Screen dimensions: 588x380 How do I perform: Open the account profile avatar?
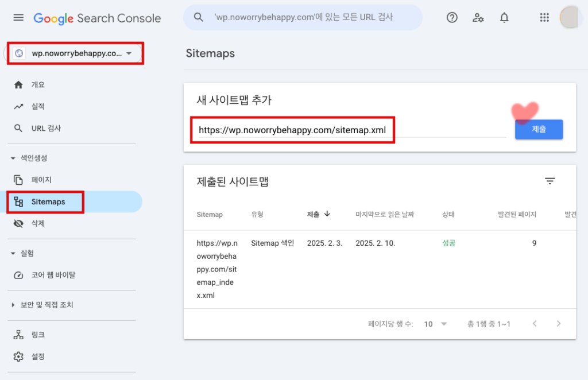(x=569, y=17)
